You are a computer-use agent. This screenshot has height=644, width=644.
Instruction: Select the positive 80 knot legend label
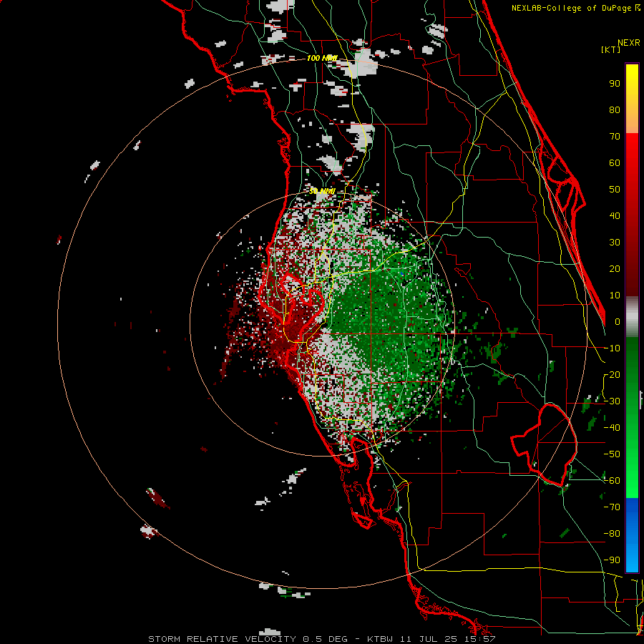click(615, 110)
